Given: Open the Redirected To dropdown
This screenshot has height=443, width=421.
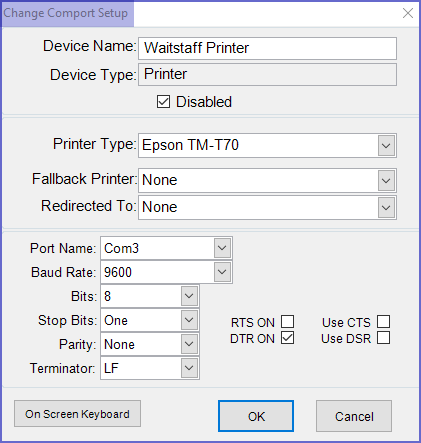Looking at the screenshot, I should [x=386, y=207].
